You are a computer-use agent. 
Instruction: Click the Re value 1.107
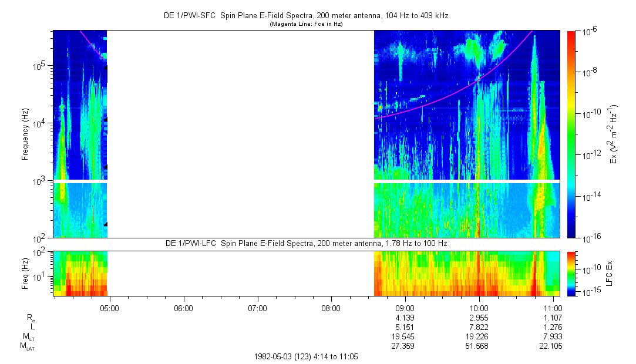553,318
